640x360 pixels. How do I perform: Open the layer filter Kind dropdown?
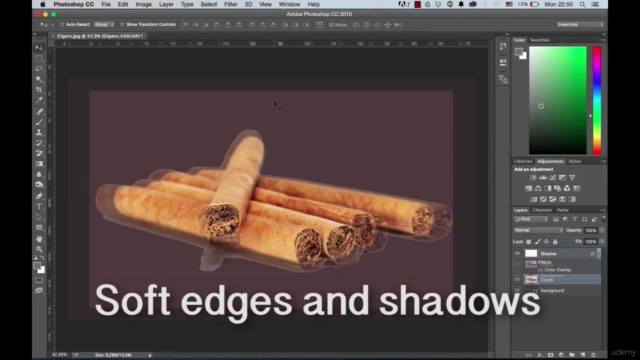pos(531,219)
